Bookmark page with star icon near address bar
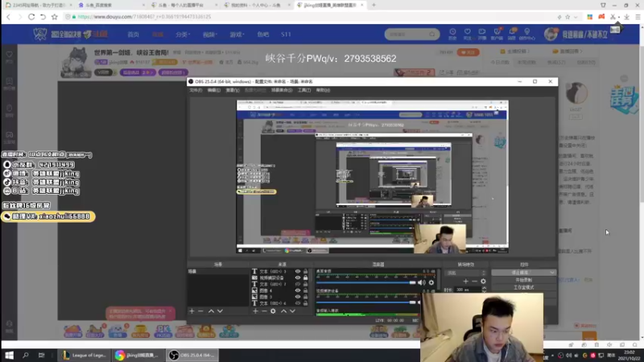The height and width of the screenshot is (362, 644). click(55, 17)
